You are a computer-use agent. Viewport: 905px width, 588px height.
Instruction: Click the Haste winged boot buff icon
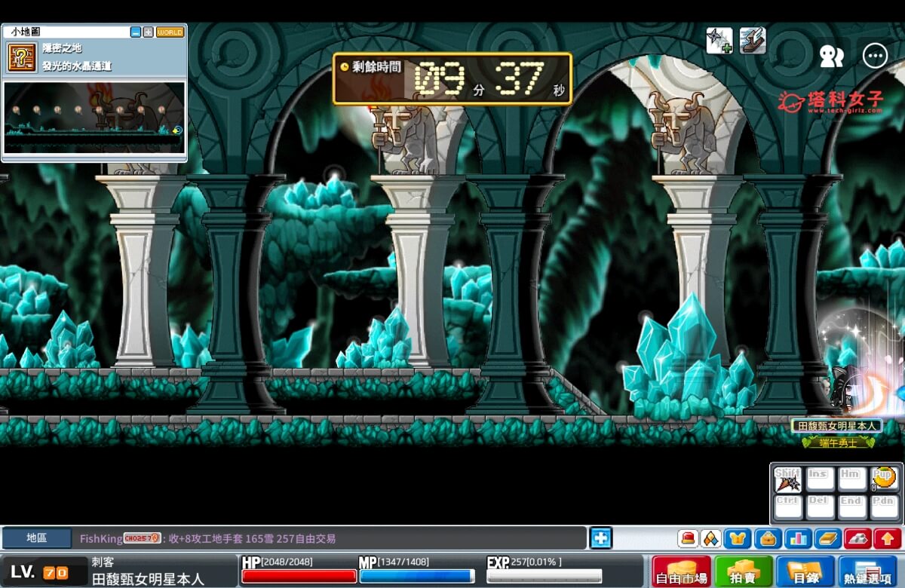(x=753, y=41)
